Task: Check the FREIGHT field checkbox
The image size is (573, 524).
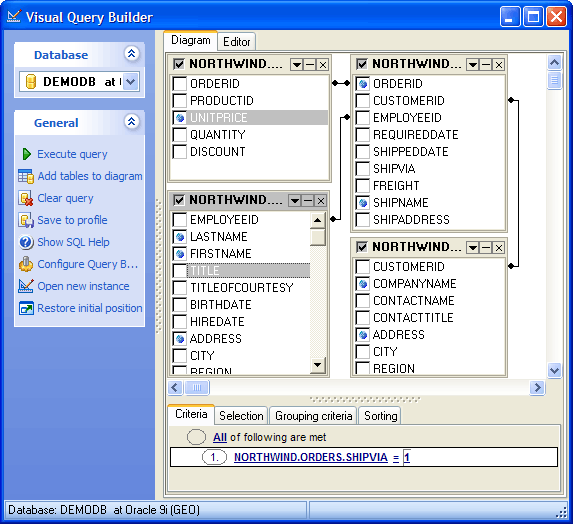Action: click(x=363, y=186)
